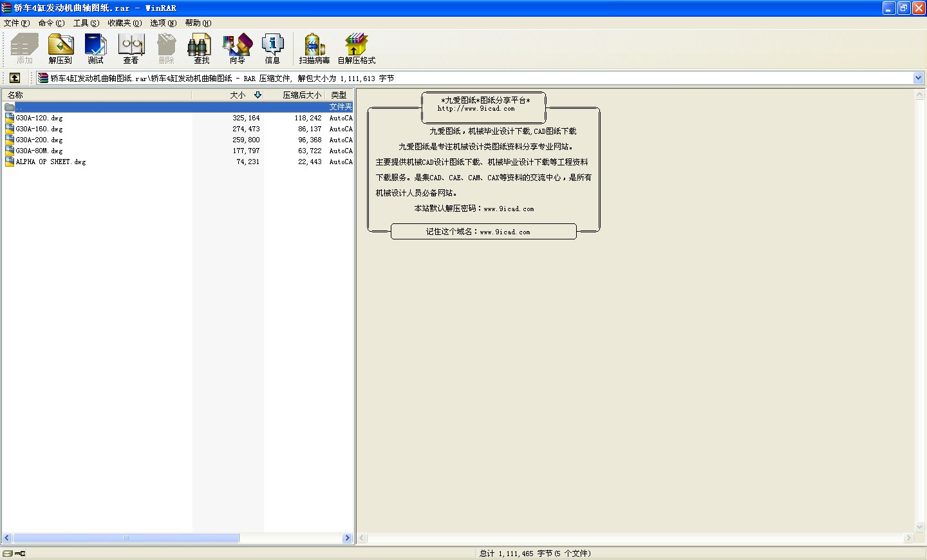Sort list by Name (名称) column header

(x=15, y=95)
